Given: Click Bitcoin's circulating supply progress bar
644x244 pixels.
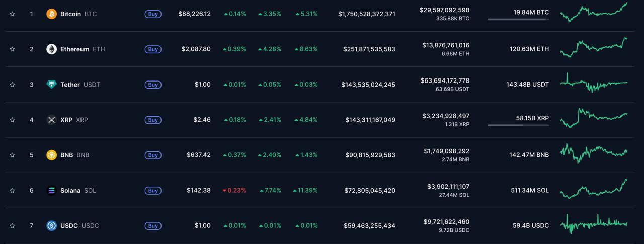Looking at the screenshot, I should (518, 19).
